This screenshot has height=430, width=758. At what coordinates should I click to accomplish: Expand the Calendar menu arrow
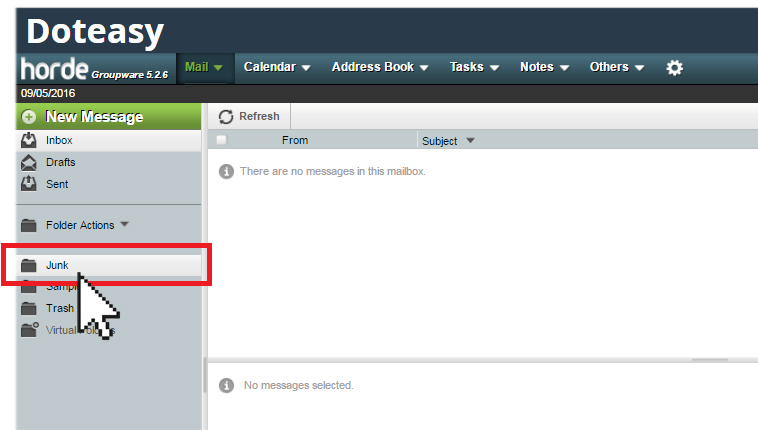(306, 68)
